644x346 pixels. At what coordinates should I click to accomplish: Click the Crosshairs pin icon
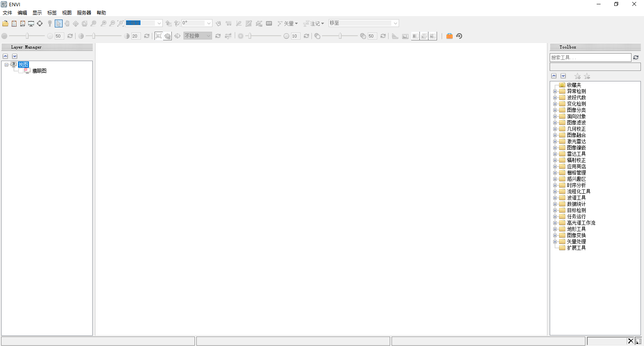pyautogui.click(x=50, y=23)
